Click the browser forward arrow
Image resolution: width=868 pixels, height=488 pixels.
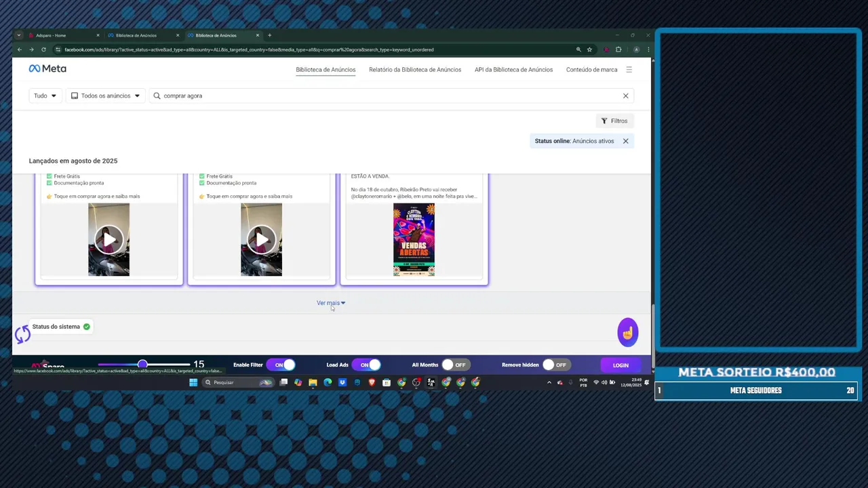[31, 49]
